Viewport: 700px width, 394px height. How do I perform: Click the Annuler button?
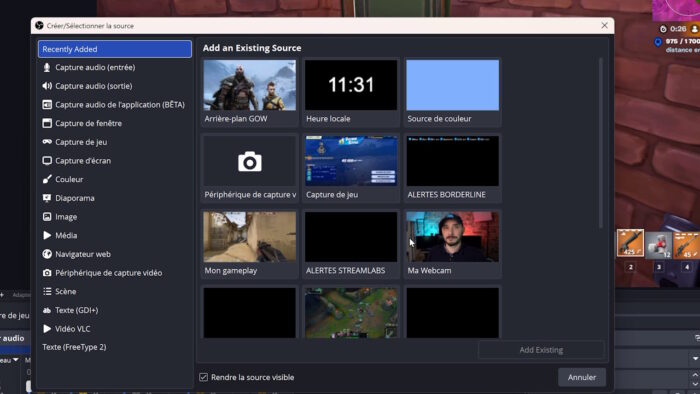[x=582, y=377]
